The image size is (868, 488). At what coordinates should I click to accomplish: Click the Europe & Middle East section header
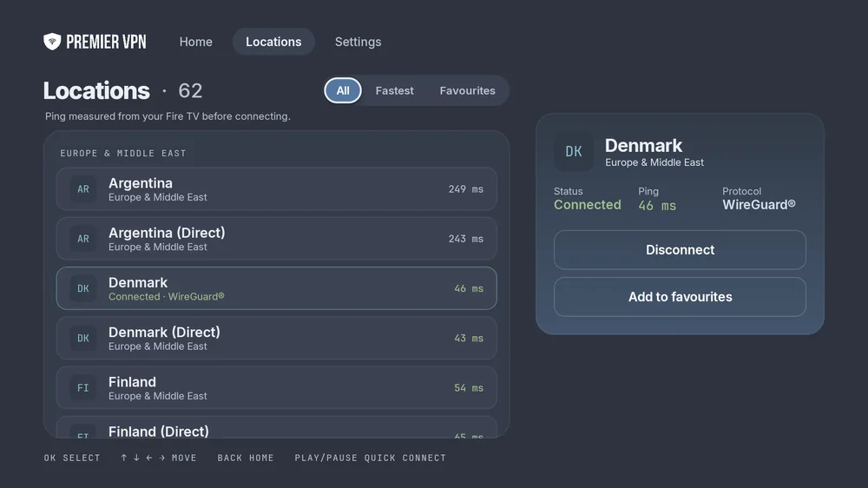[123, 153]
